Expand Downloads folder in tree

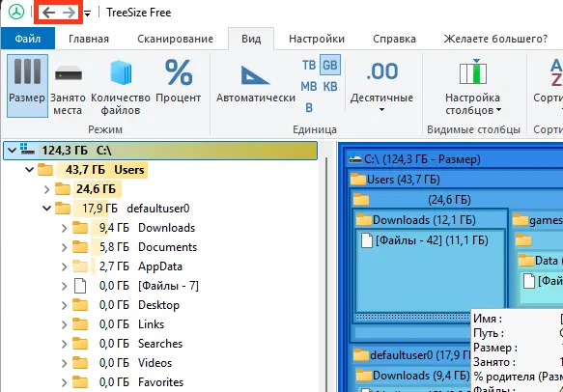(x=64, y=228)
